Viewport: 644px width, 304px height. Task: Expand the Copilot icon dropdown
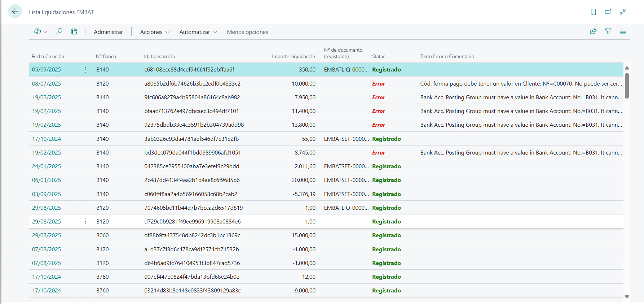[41, 32]
